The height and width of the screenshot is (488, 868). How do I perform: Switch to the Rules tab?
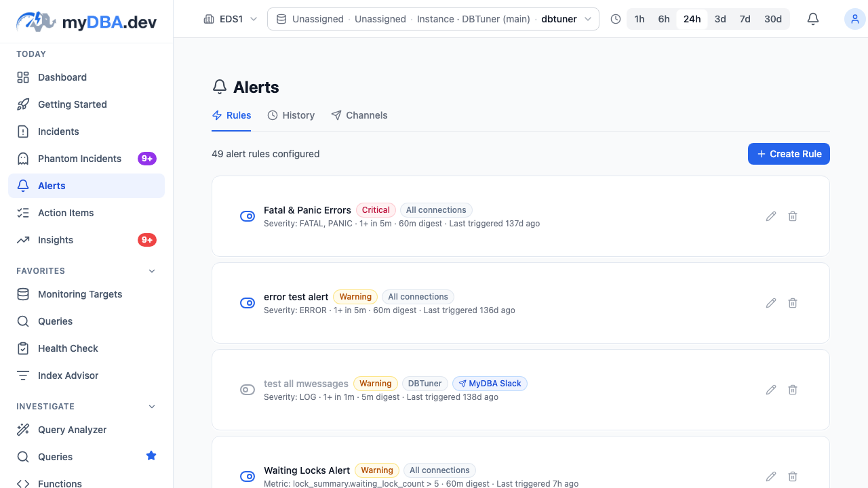pos(231,115)
